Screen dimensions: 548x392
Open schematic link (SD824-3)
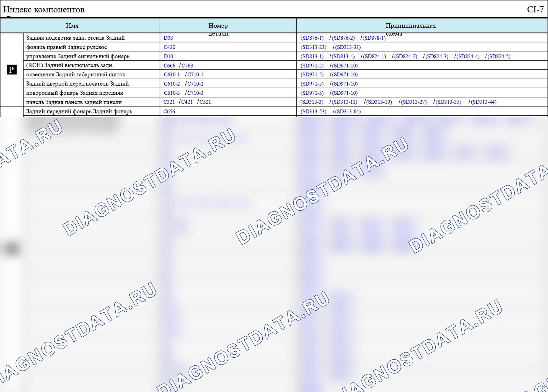[x=437, y=56]
